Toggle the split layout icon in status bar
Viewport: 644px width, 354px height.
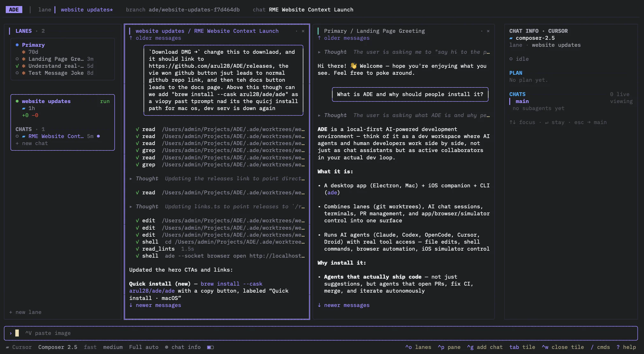click(211, 347)
